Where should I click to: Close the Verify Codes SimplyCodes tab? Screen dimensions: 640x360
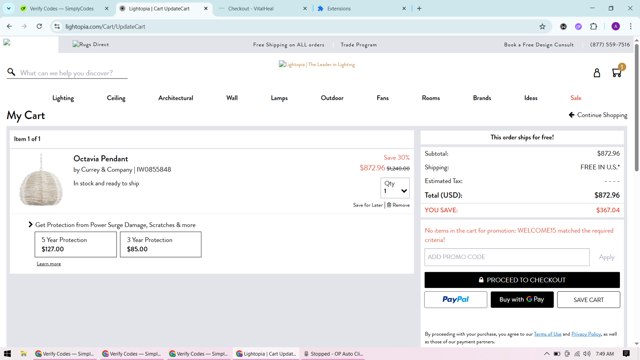click(107, 9)
